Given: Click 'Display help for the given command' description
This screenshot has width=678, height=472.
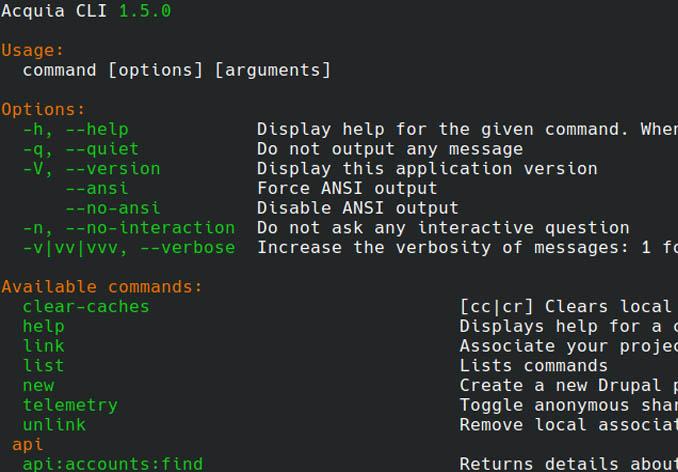Looking at the screenshot, I should (x=442, y=129).
